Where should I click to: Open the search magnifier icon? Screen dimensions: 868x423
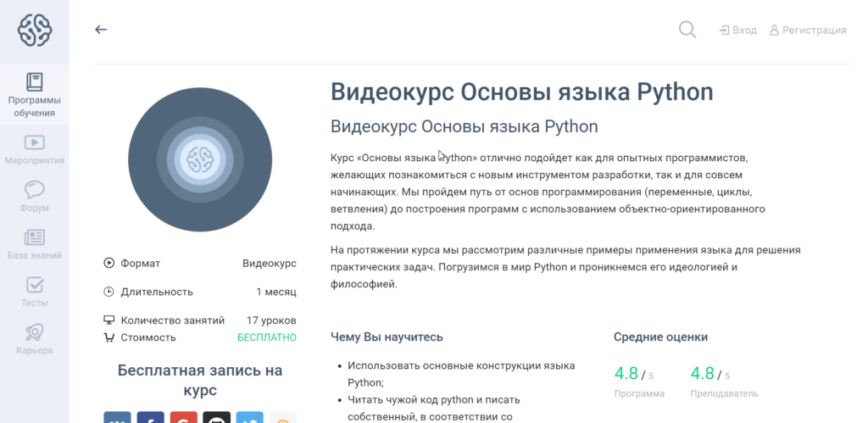pyautogui.click(x=687, y=30)
